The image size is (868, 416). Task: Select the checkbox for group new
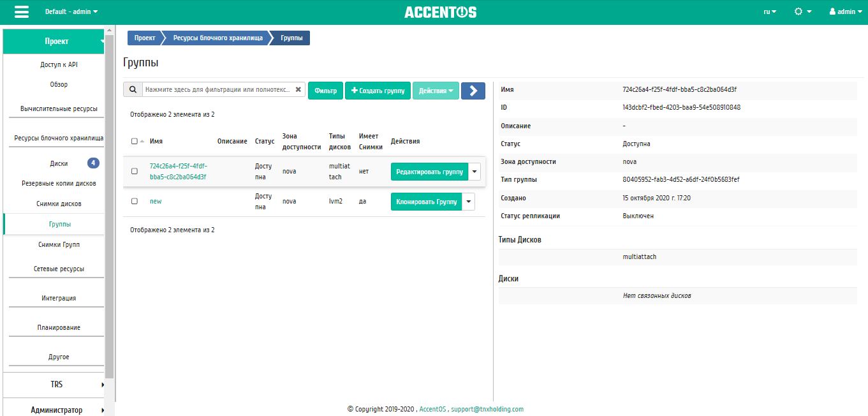134,201
